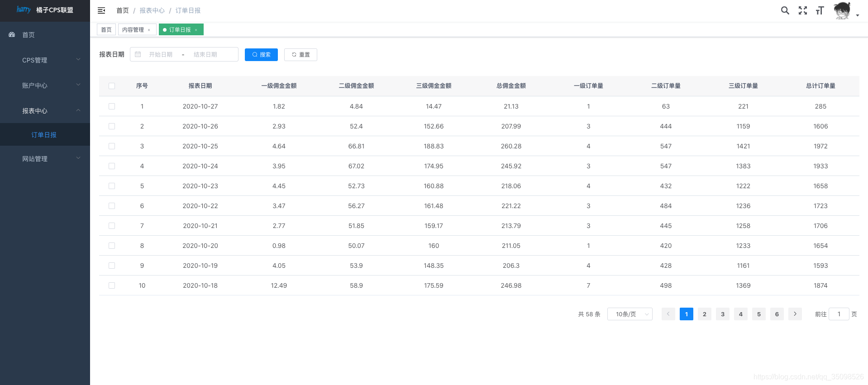Select current page 1 button
The image size is (868, 385).
click(x=686, y=314)
